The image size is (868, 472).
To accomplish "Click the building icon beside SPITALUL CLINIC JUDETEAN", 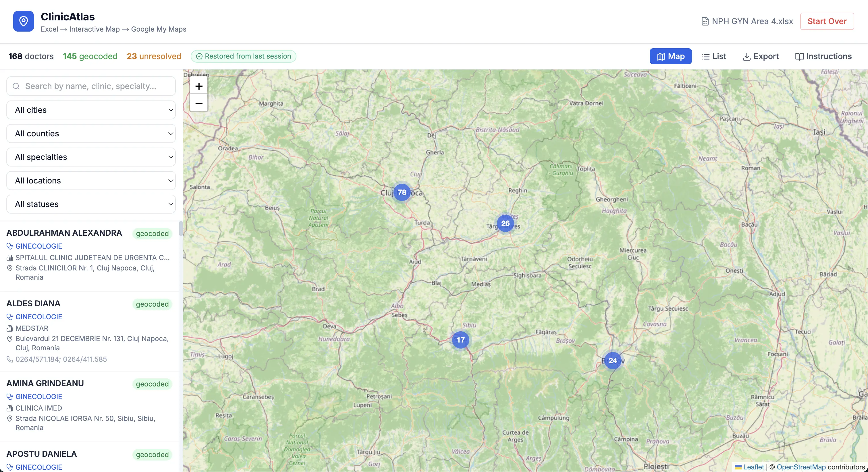I will (x=10, y=258).
